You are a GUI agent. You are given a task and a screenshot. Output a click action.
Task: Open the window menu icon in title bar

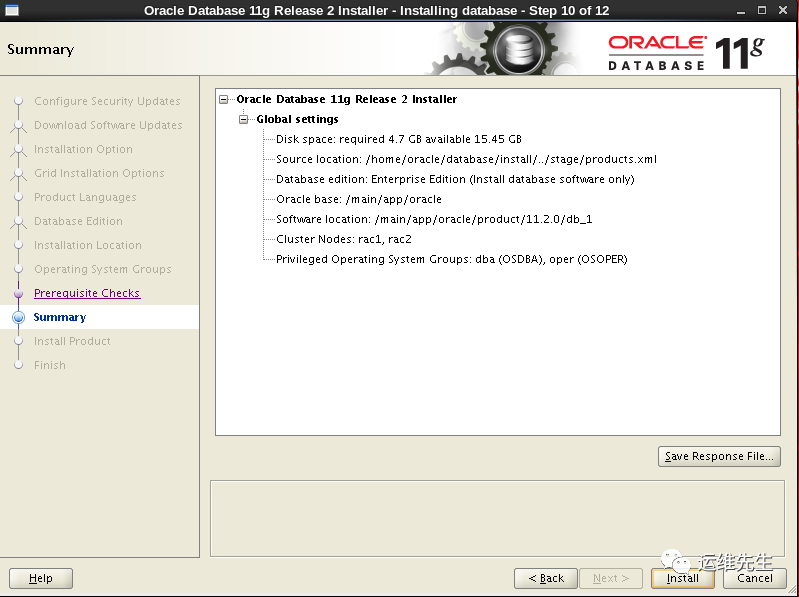pyautogui.click(x=12, y=10)
